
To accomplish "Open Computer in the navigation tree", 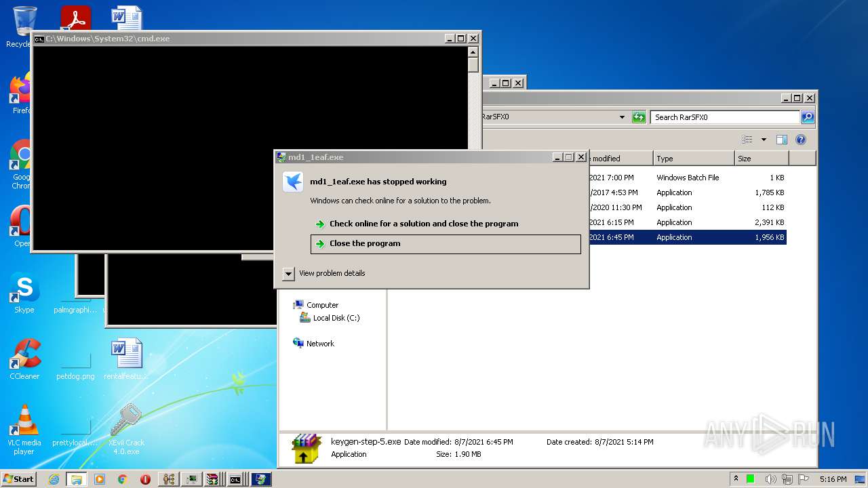I will [x=321, y=305].
